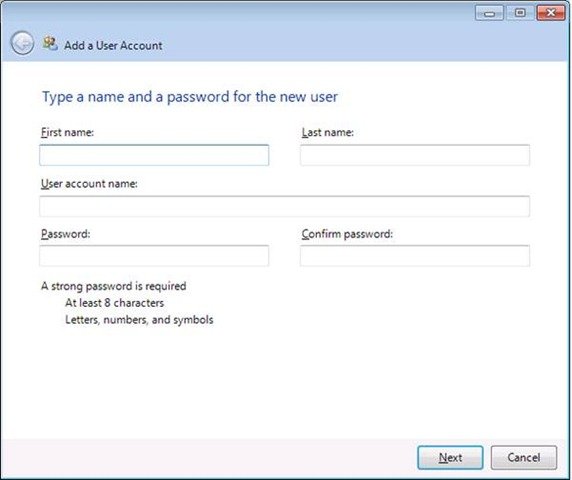The image size is (572, 480).
Task: Click the 'Add a User Account' title text
Action: click(113, 46)
